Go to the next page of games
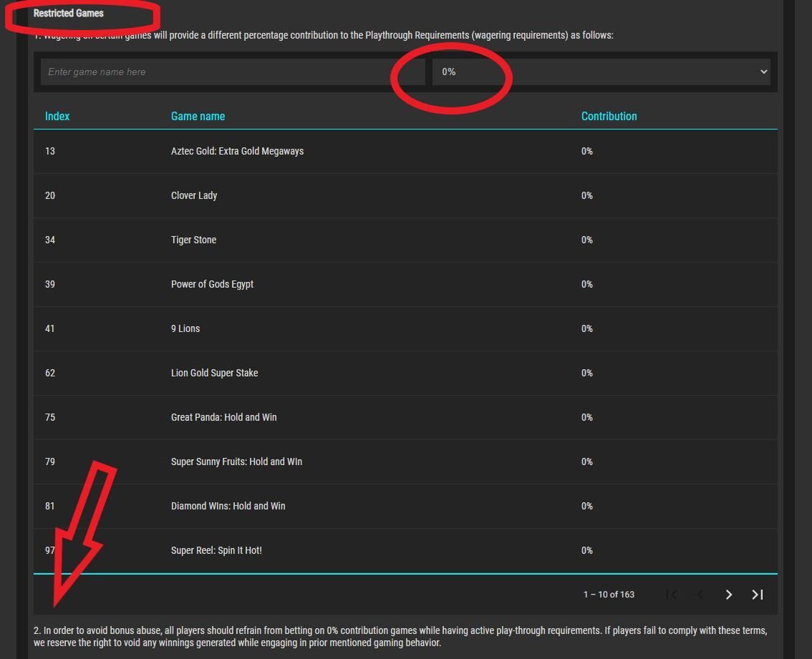This screenshot has height=659, width=812. click(728, 595)
